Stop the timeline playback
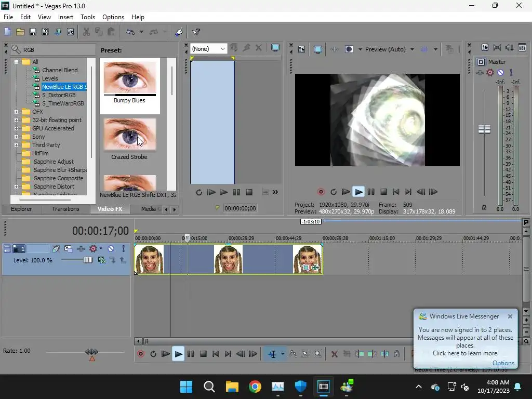532x399 pixels. [x=203, y=354]
